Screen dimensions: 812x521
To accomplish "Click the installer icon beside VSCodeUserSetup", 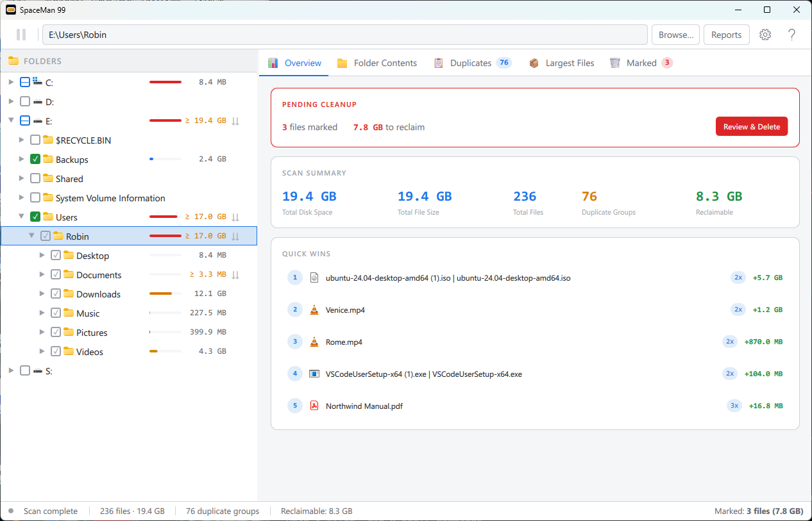I will tap(314, 374).
